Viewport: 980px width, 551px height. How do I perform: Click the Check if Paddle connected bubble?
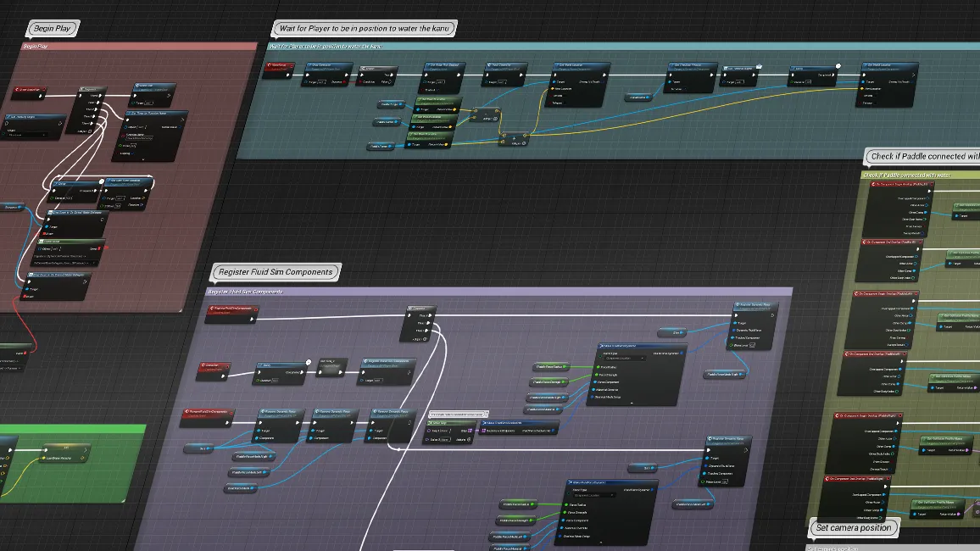coord(923,156)
